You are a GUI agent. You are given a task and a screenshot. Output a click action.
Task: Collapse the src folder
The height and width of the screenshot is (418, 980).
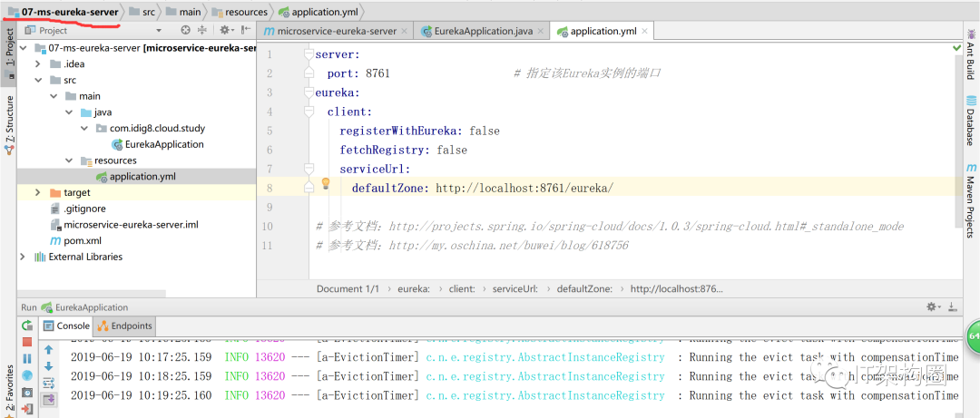click(x=38, y=80)
